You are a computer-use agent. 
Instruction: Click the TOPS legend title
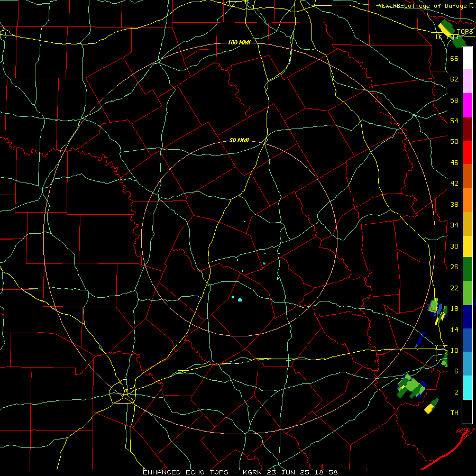(x=465, y=32)
